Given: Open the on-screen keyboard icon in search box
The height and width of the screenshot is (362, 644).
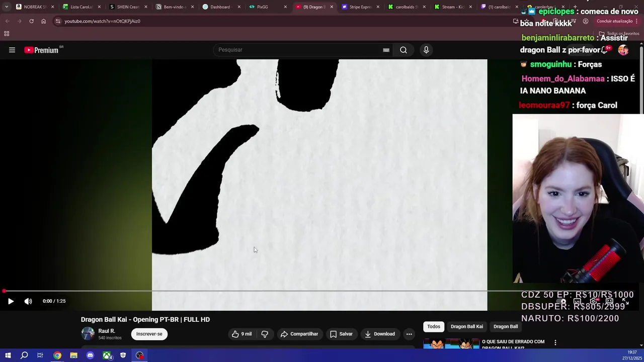Looking at the screenshot, I should [386, 50].
